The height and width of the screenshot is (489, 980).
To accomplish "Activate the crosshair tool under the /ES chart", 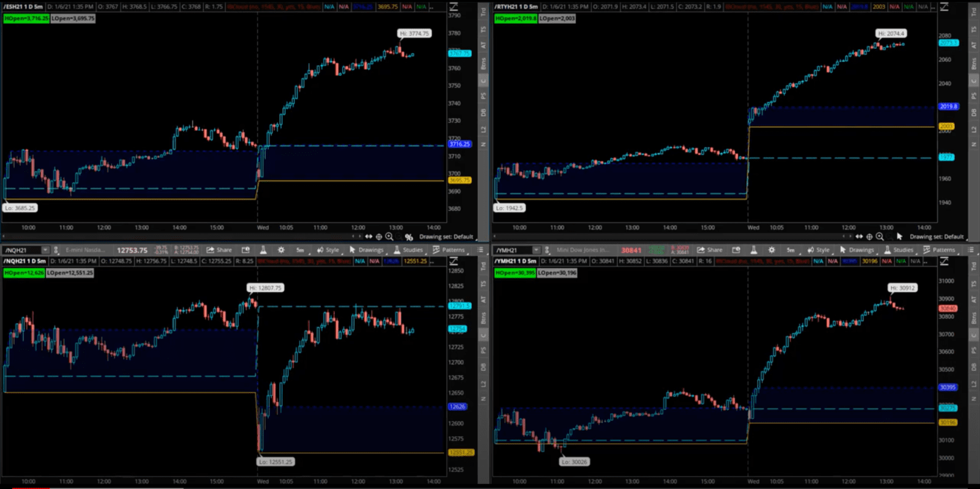I will click(379, 237).
